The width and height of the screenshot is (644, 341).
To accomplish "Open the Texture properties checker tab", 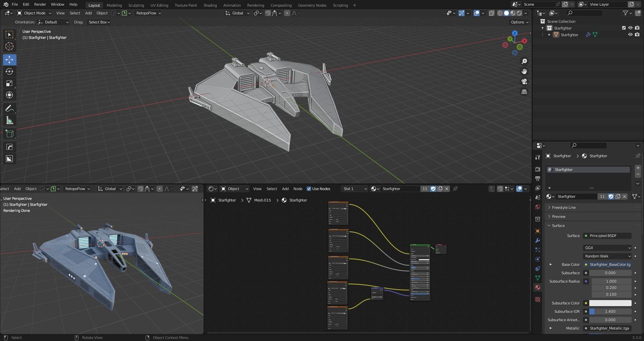I will 538,299.
